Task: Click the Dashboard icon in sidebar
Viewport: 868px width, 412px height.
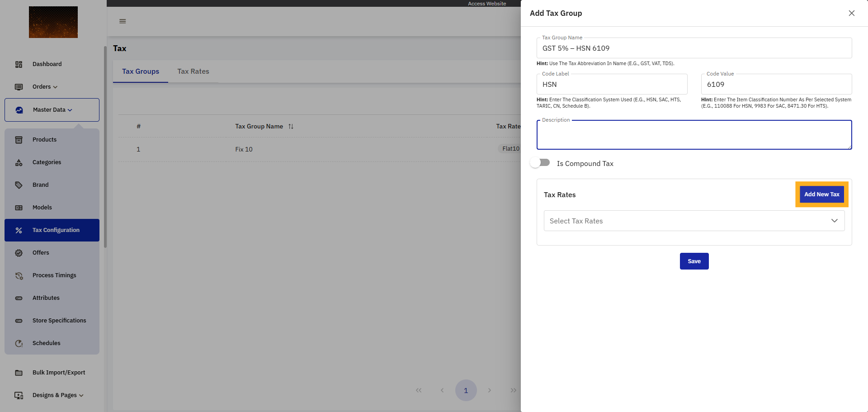Action: point(19,64)
